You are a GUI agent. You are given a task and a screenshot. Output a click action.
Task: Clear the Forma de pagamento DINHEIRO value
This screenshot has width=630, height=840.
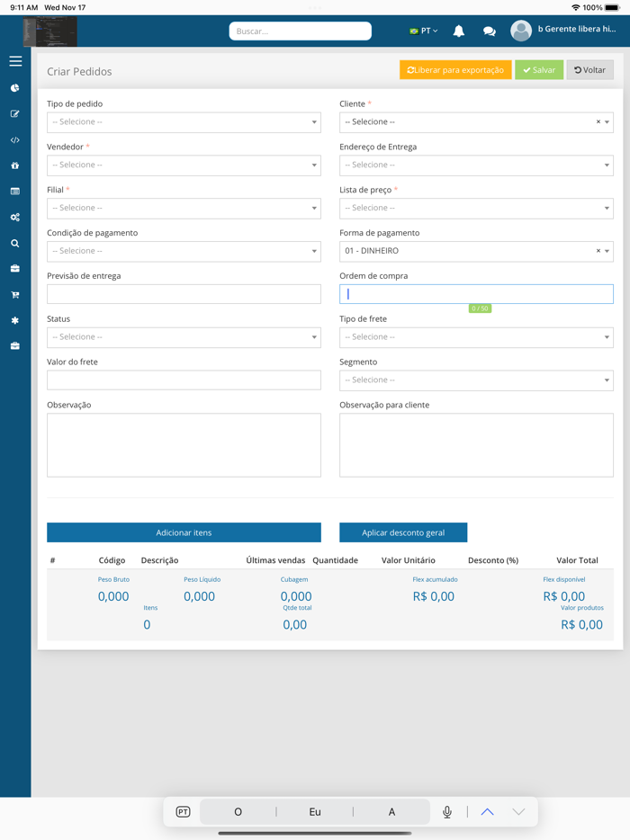598,251
